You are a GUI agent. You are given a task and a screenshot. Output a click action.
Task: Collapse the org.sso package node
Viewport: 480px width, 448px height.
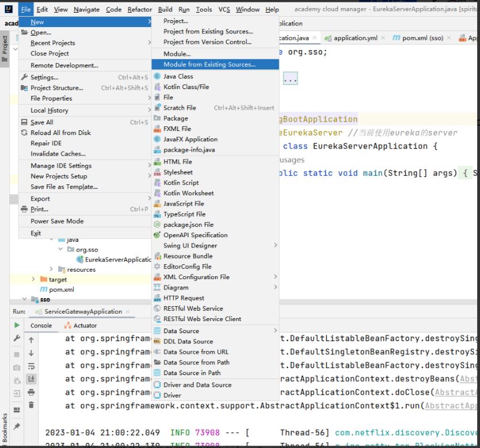click(x=60, y=249)
